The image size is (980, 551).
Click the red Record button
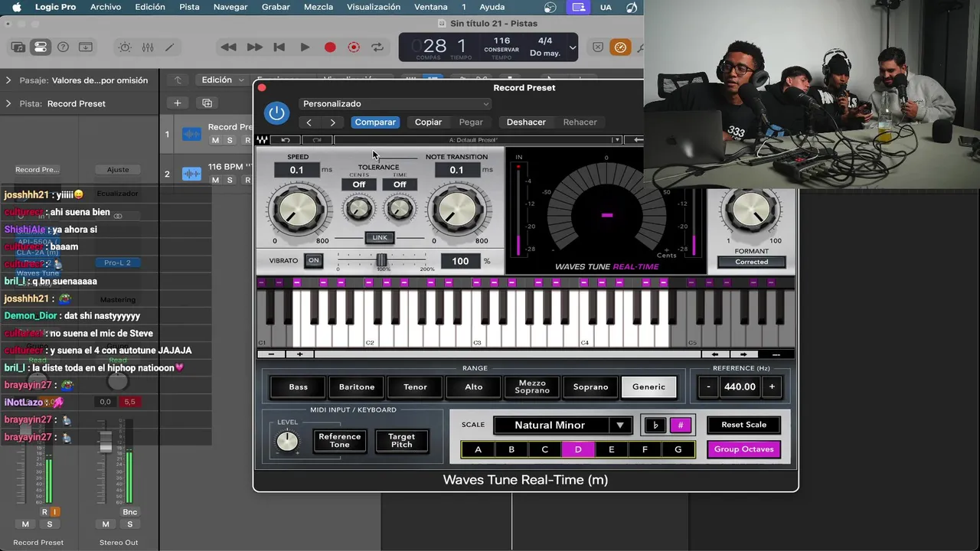point(330,47)
